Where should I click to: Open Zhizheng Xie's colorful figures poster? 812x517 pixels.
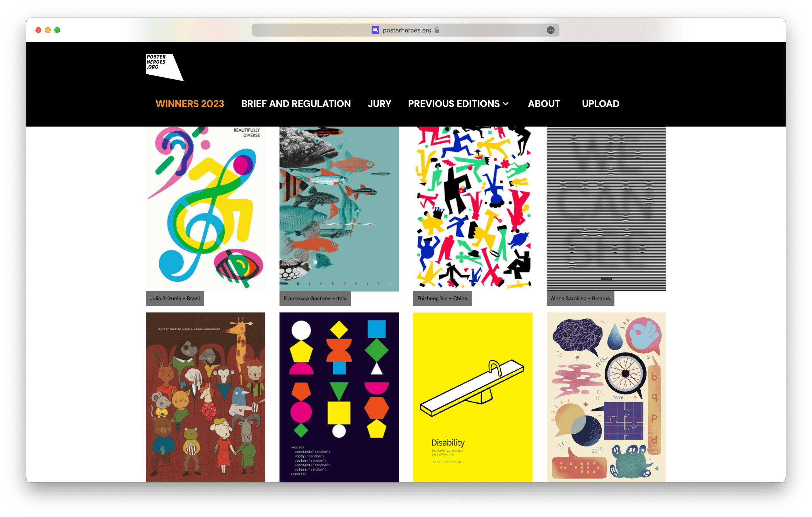[x=473, y=209]
